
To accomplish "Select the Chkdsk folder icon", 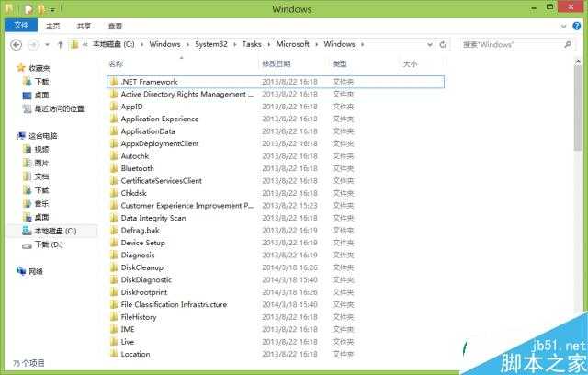I will (114, 193).
